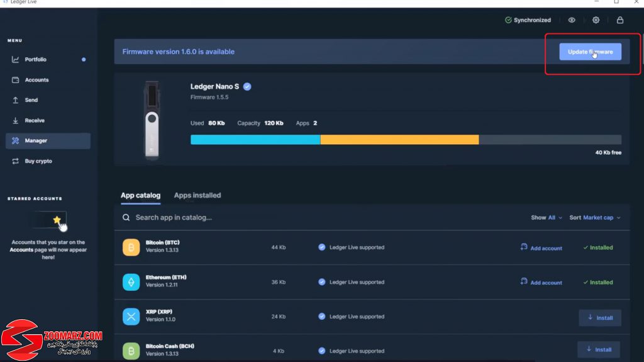Click the '36 Kb' size for Ethereum
This screenshot has width=644, height=362.
coord(279,282)
